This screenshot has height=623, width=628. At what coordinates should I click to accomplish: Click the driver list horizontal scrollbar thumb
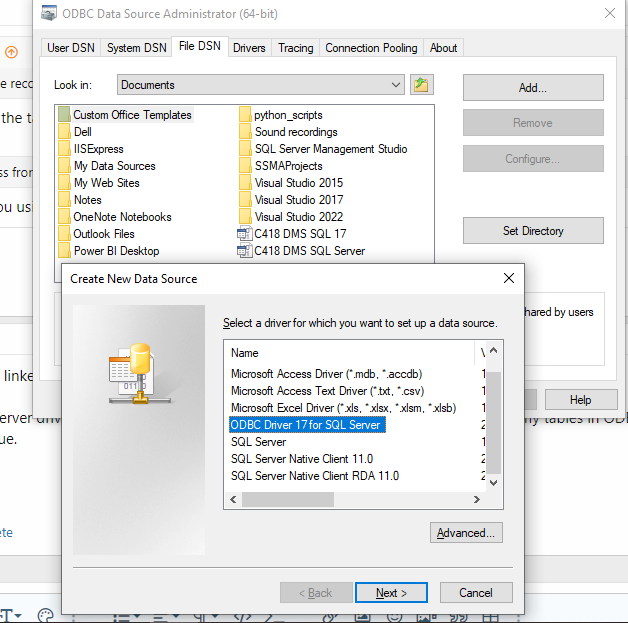tap(288, 499)
